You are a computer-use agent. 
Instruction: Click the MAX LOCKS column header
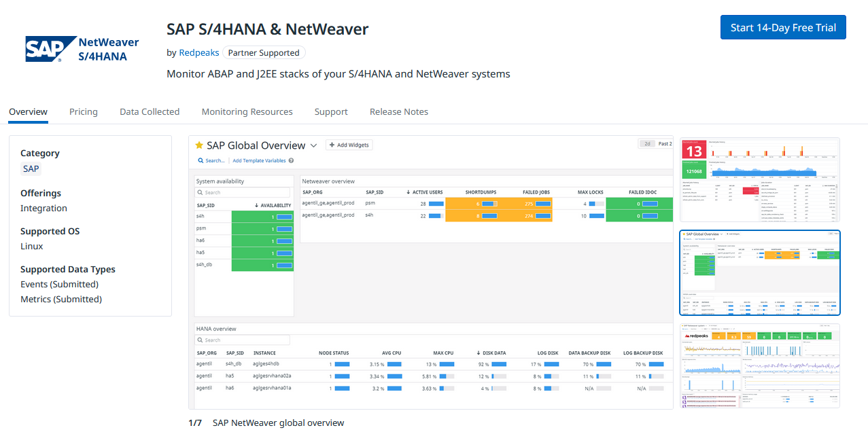(x=591, y=192)
